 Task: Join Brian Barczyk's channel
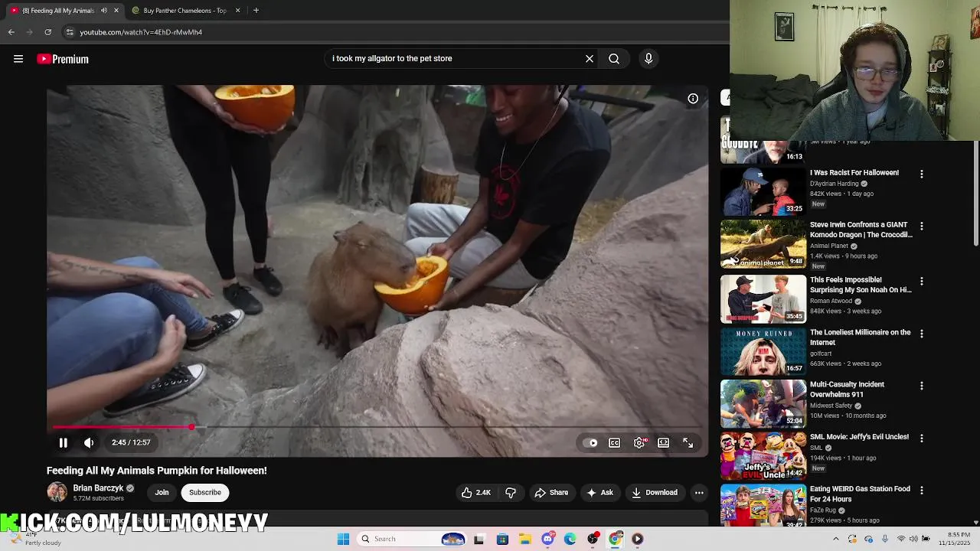pyautogui.click(x=162, y=493)
